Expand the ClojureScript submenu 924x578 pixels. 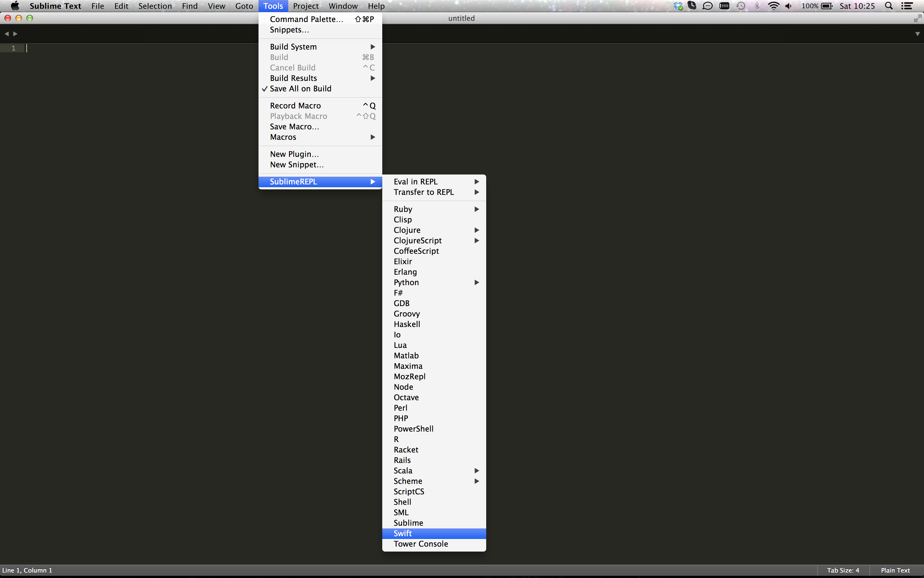pos(434,241)
